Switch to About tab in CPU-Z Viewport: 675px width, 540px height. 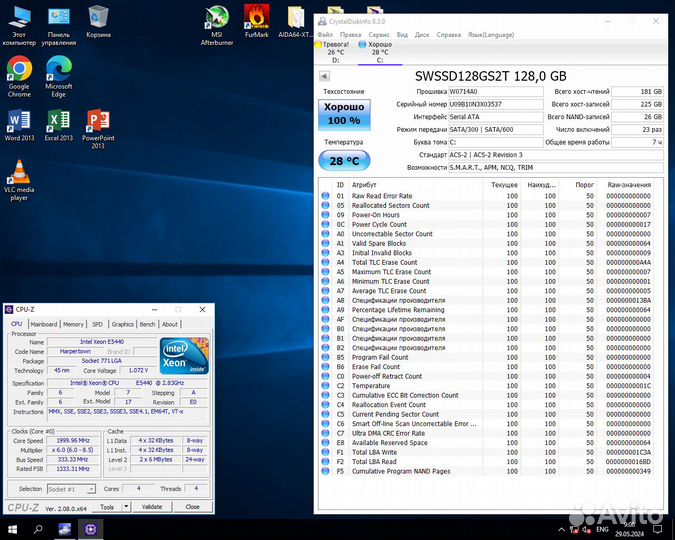point(170,324)
